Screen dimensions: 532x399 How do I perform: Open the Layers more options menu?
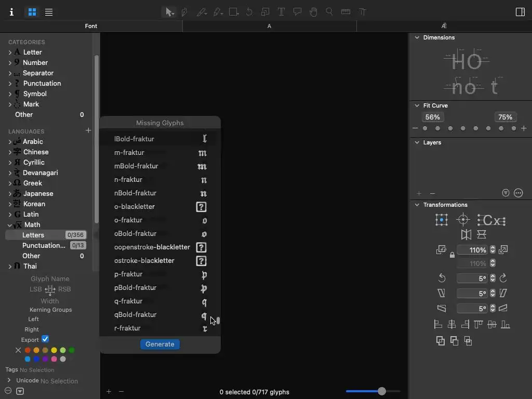click(518, 193)
